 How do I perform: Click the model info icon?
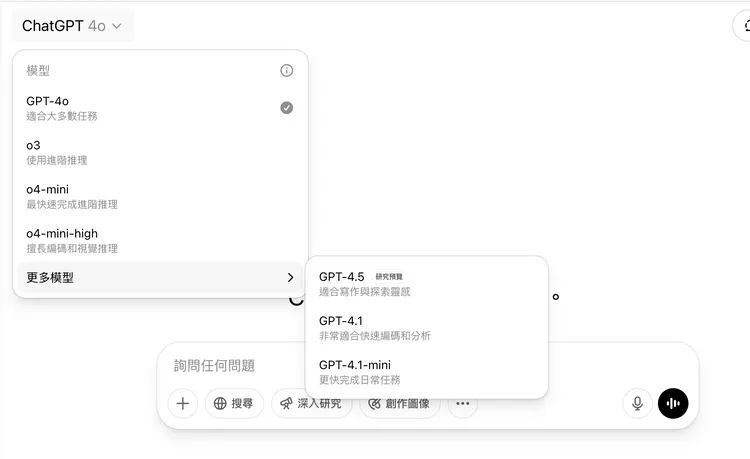click(287, 71)
